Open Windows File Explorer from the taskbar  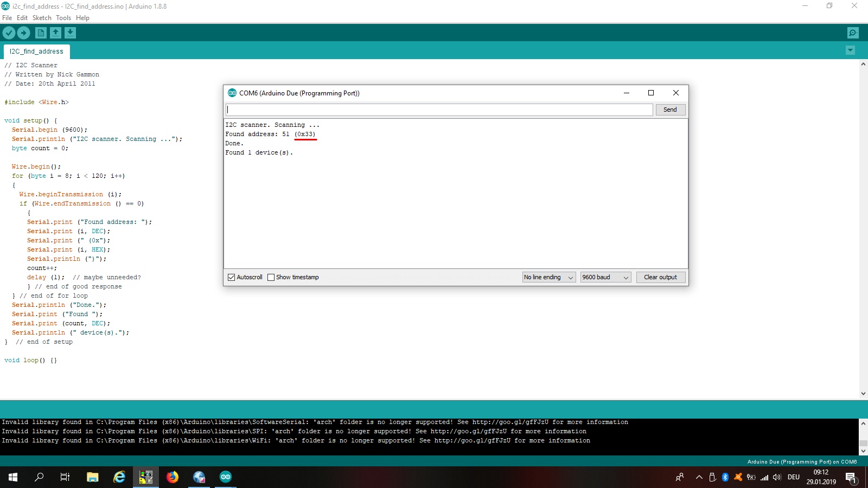[93, 477]
